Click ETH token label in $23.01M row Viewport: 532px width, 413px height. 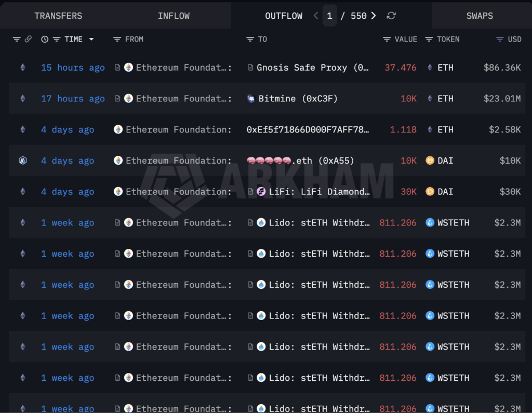pyautogui.click(x=445, y=99)
